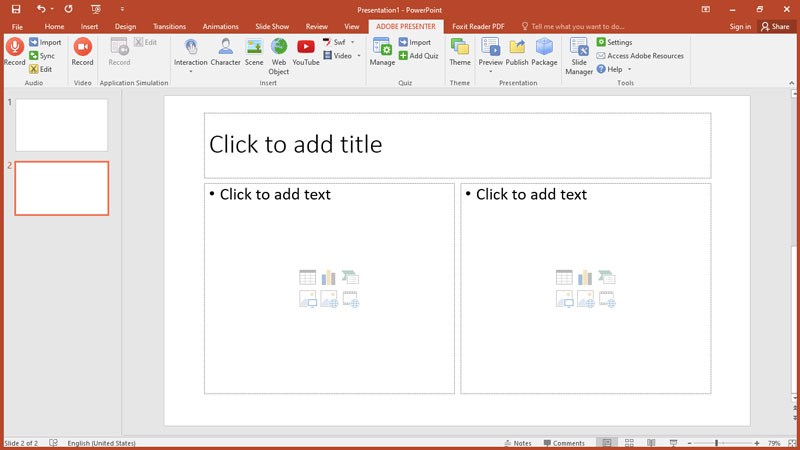Click the Redo repeat button
800x450 pixels.
(x=68, y=9)
